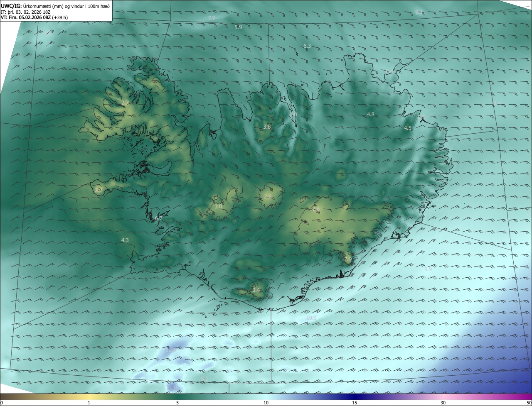
Task: Click the 'VT: Fim. 05.02.2026 08Z (+38 h)' line
Action: coord(34,17)
